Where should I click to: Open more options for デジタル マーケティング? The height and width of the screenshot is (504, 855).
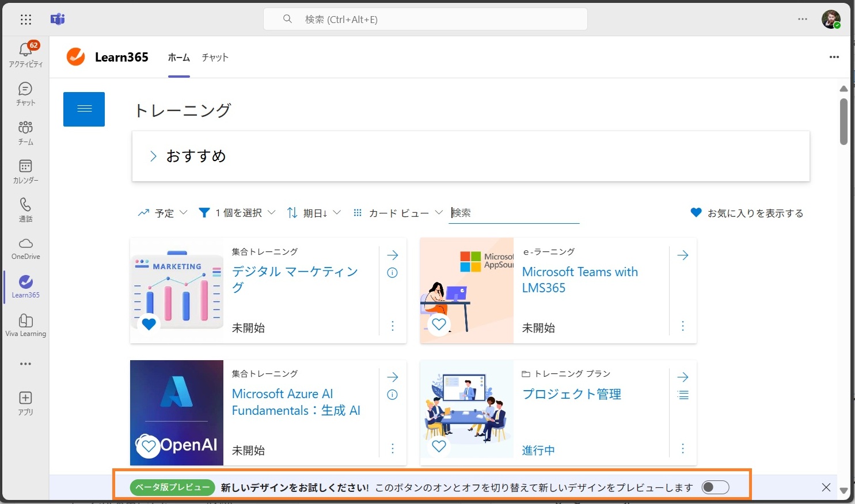(x=393, y=326)
